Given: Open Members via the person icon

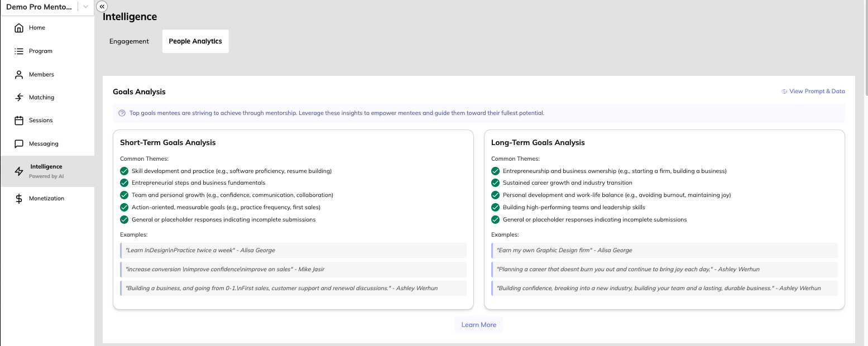Looking at the screenshot, I should pyautogui.click(x=19, y=75).
